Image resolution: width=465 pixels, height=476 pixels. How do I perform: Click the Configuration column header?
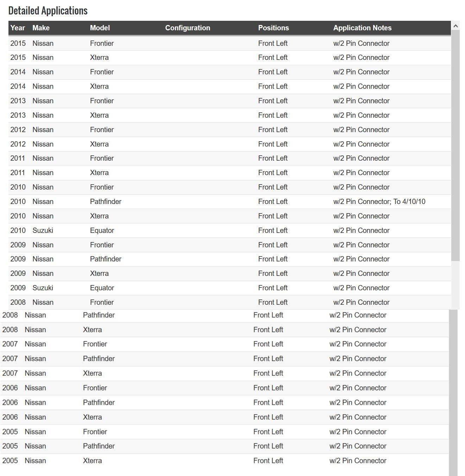click(x=188, y=28)
